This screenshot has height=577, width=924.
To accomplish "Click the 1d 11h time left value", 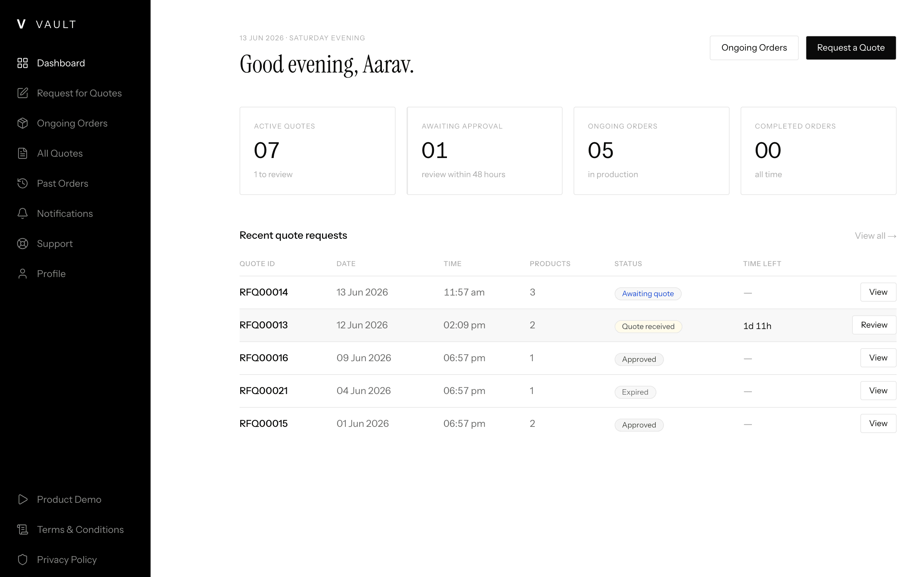I will 757,326.
